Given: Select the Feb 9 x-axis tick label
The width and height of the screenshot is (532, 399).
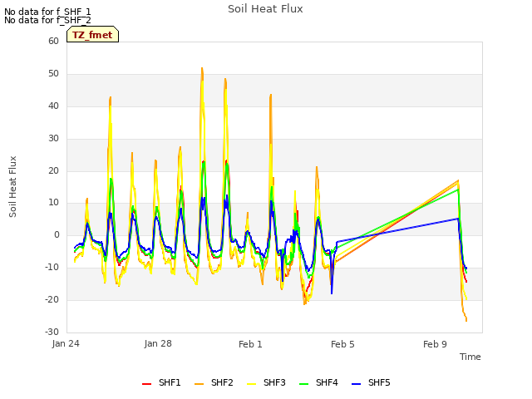Looking at the screenshot, I should click(x=435, y=344).
